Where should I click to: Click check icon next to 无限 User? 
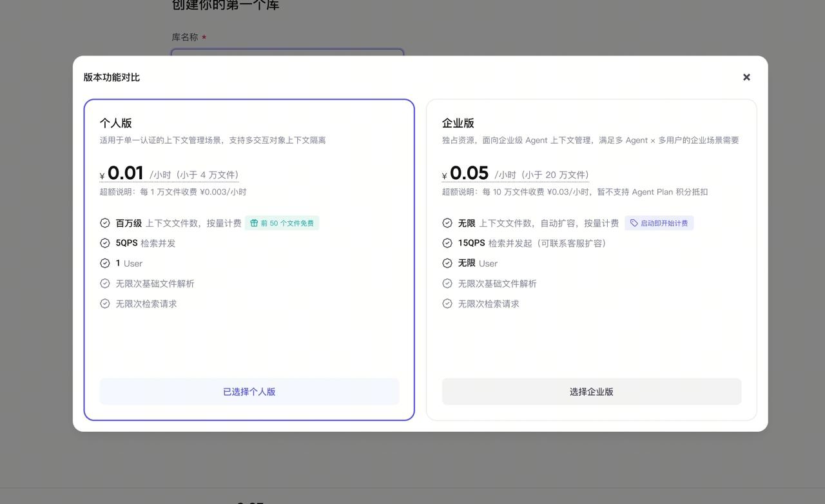(447, 263)
